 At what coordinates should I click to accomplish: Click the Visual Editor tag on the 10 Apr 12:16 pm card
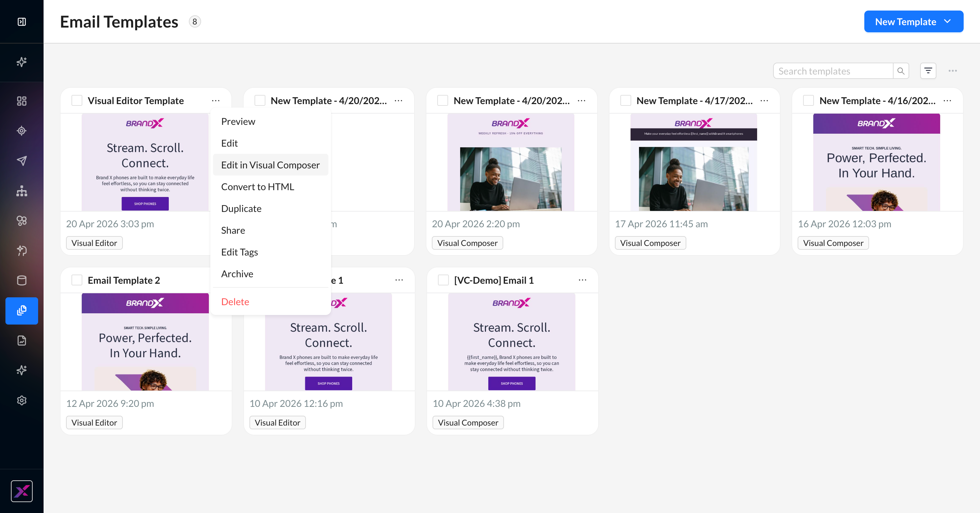point(277,423)
